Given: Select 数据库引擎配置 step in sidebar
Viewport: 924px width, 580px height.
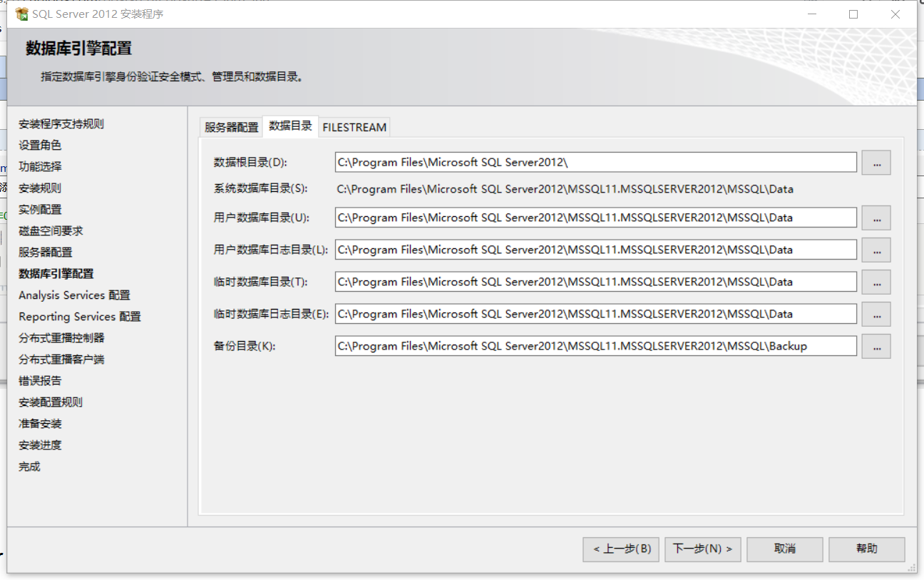Looking at the screenshot, I should pos(56,274).
